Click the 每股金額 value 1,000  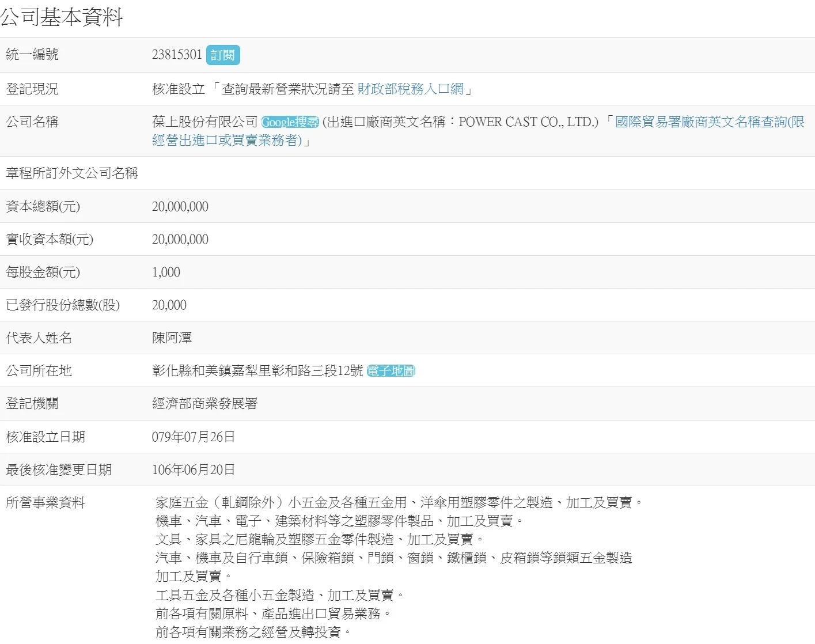click(x=166, y=272)
